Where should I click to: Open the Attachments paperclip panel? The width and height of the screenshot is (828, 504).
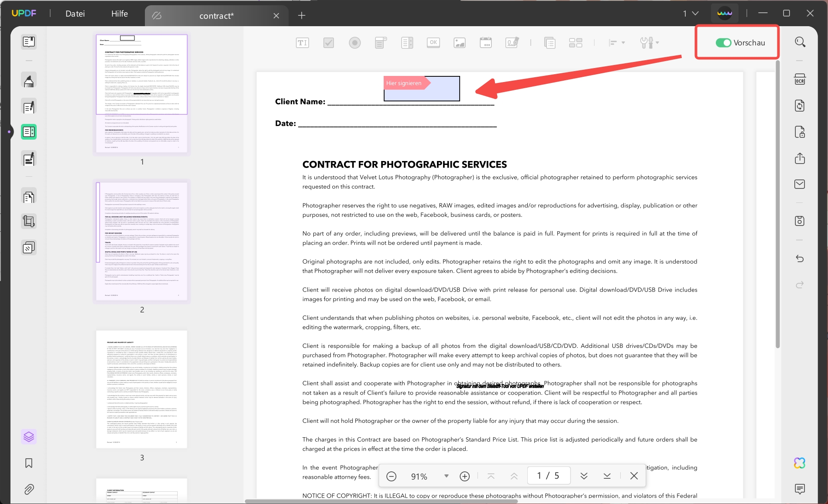(29, 489)
